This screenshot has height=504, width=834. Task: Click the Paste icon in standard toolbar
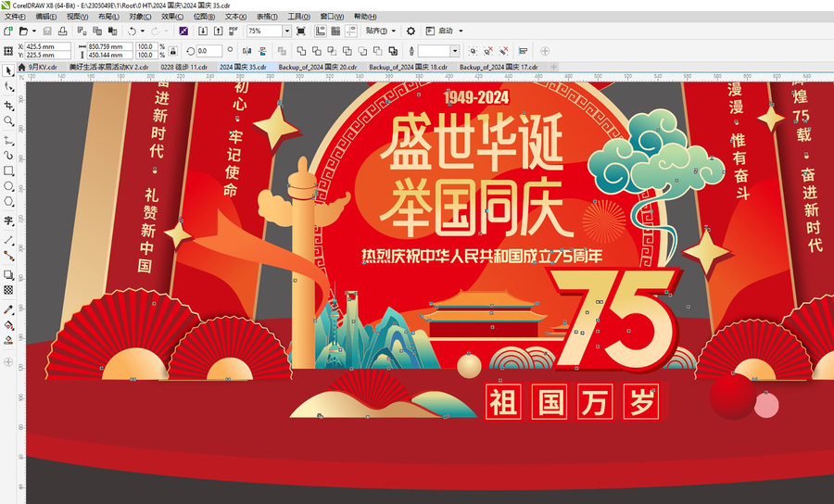(113, 31)
